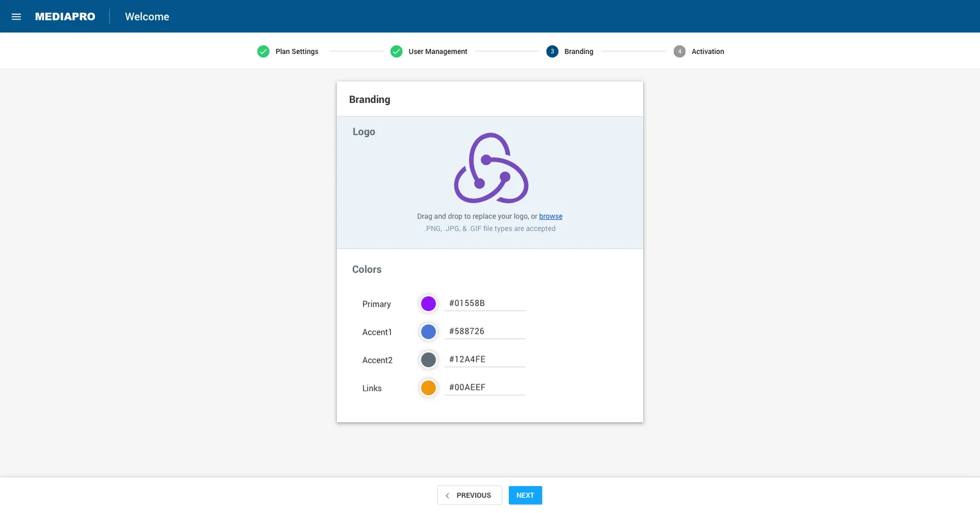Viewport: 980px width, 513px height.
Task: Go to the Plan Settings step
Action: pyautogui.click(x=297, y=51)
